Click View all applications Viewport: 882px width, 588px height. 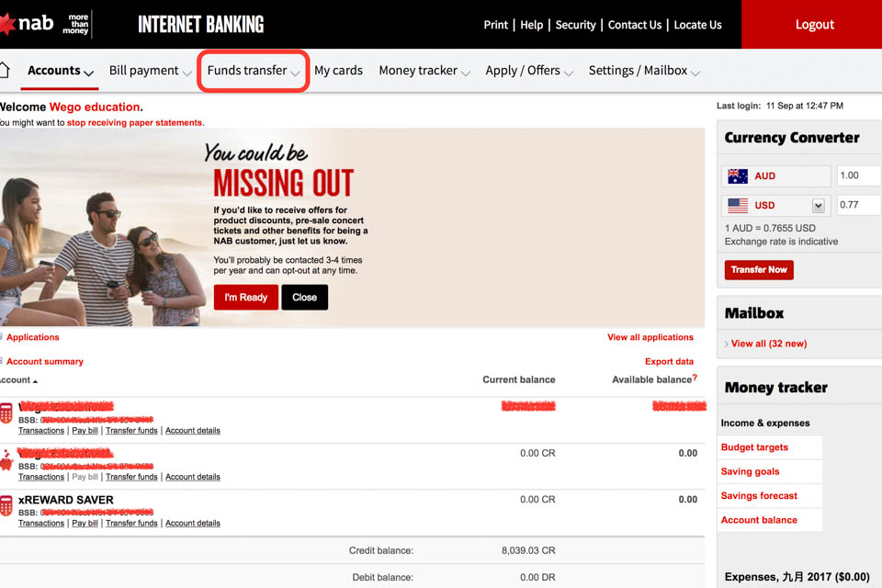[x=650, y=337]
